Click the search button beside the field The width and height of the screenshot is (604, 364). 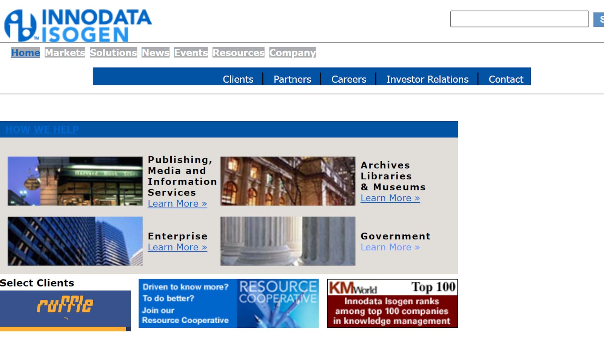tap(599, 20)
